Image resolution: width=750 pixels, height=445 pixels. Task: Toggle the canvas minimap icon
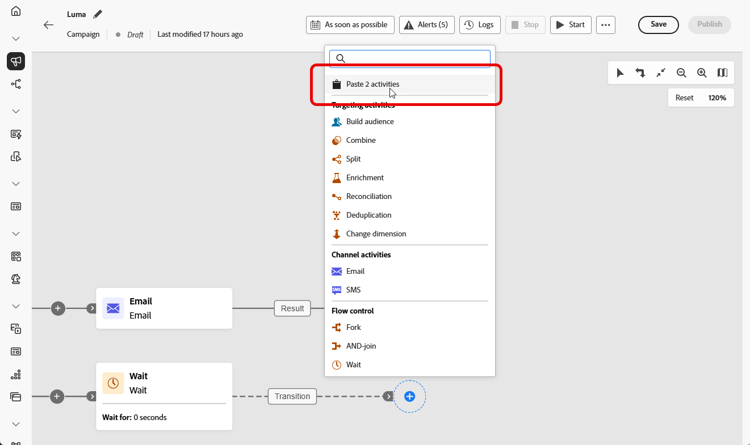(722, 73)
